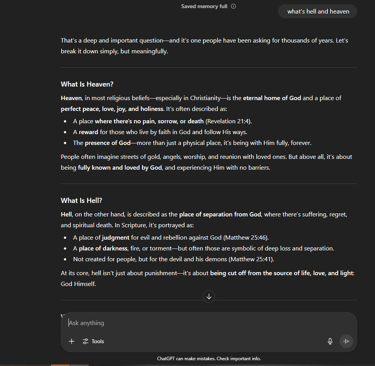Click the sliders icon next to Tools
The height and width of the screenshot is (366, 375).
point(86,341)
